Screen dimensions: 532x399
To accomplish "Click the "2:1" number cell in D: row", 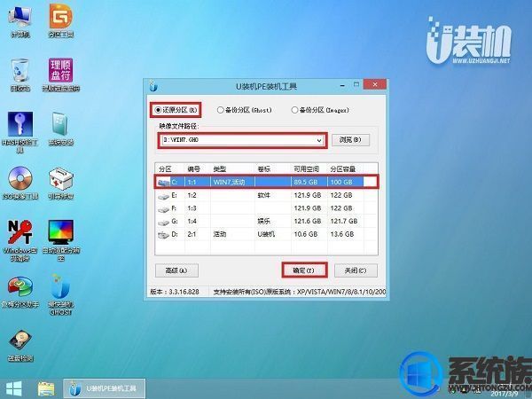I will tap(192, 234).
